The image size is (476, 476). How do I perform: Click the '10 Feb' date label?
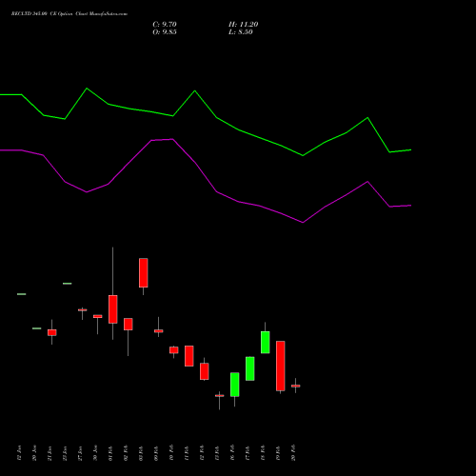pyautogui.click(x=171, y=453)
